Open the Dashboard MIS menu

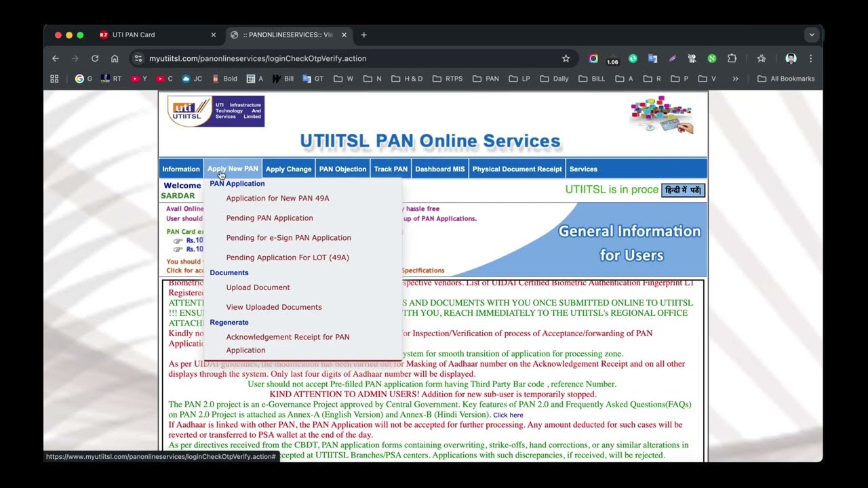click(440, 169)
